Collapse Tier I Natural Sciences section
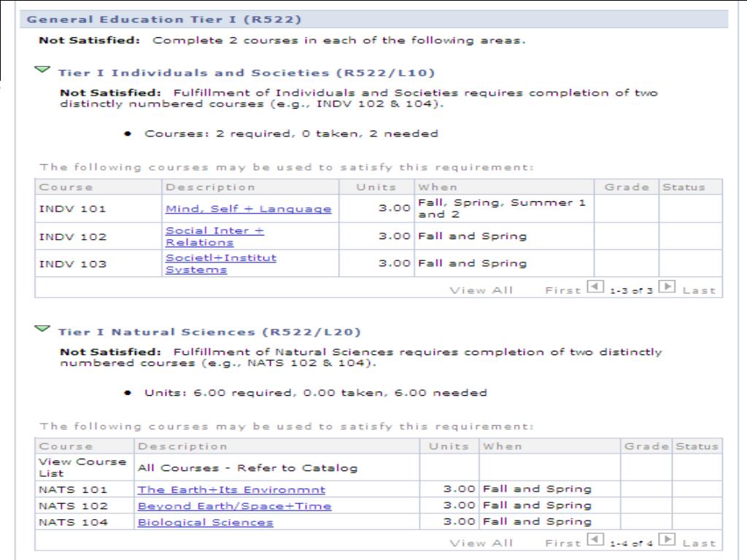The width and height of the screenshot is (747, 560). pos(42,329)
